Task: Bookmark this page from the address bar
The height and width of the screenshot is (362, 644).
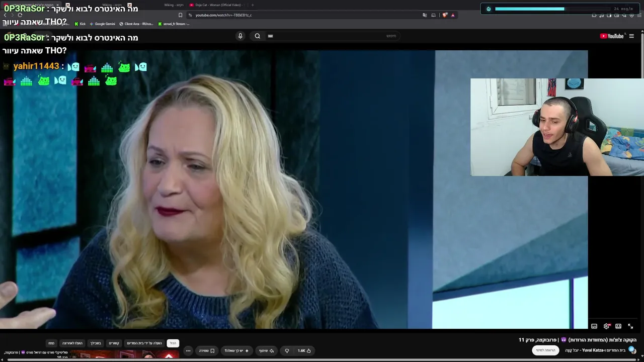Action: pos(180,15)
